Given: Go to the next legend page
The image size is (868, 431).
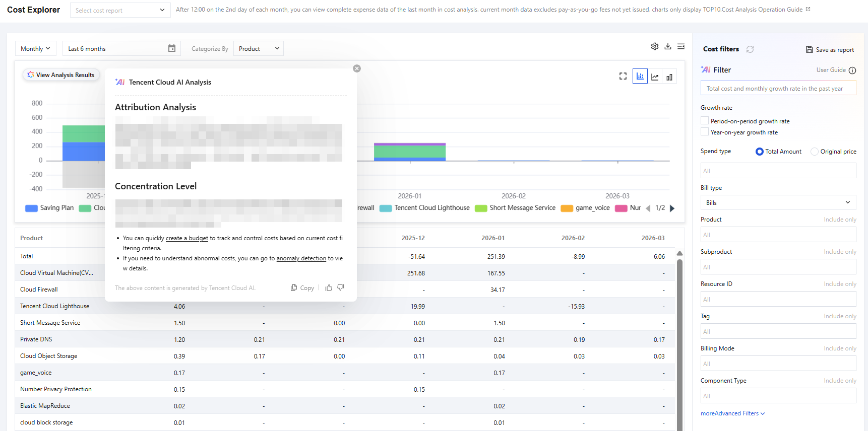Looking at the screenshot, I should (x=672, y=208).
